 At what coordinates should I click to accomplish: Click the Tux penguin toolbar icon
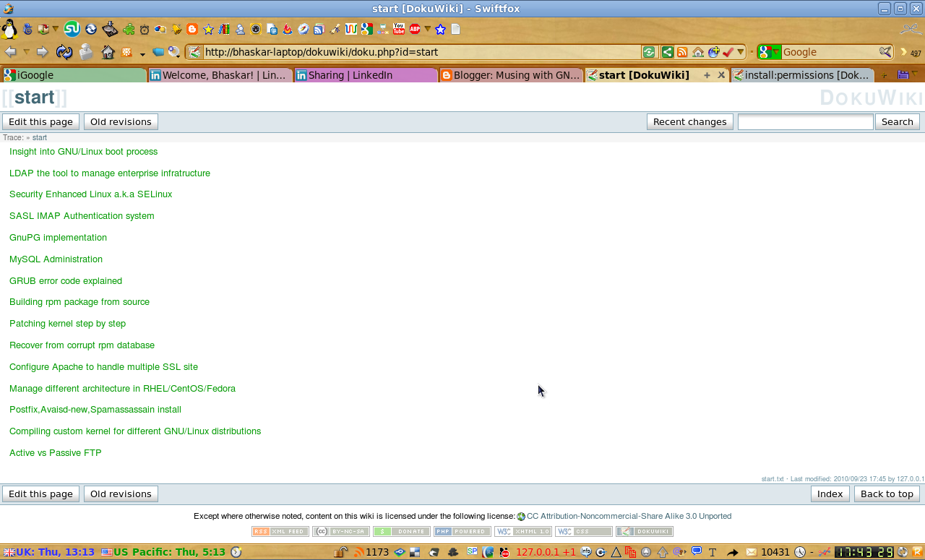pyautogui.click(x=9, y=29)
